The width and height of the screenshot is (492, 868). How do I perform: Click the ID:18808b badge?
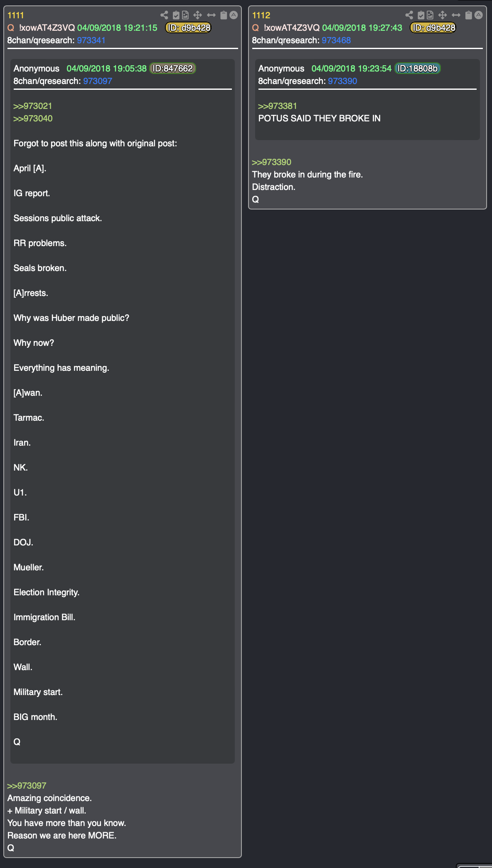(417, 69)
